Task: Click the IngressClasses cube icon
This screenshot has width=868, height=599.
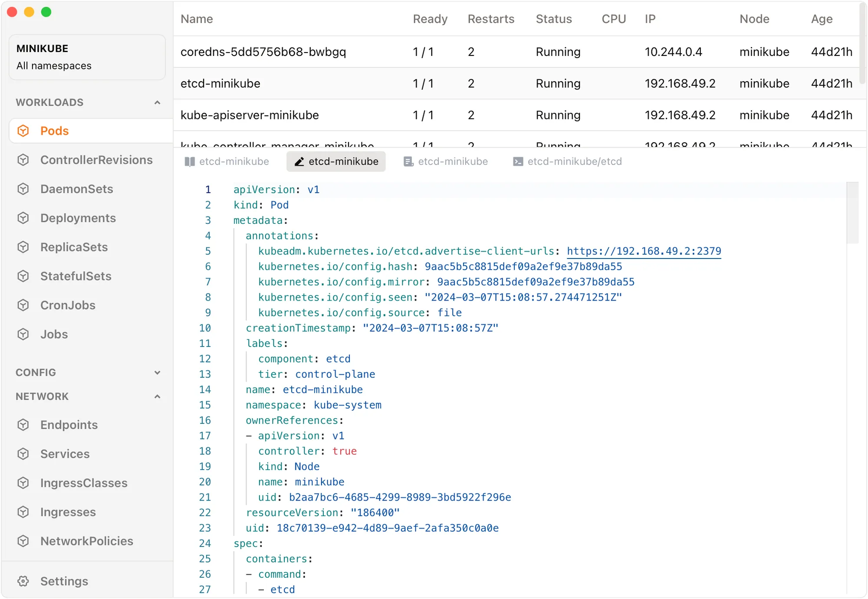Action: pyautogui.click(x=23, y=483)
